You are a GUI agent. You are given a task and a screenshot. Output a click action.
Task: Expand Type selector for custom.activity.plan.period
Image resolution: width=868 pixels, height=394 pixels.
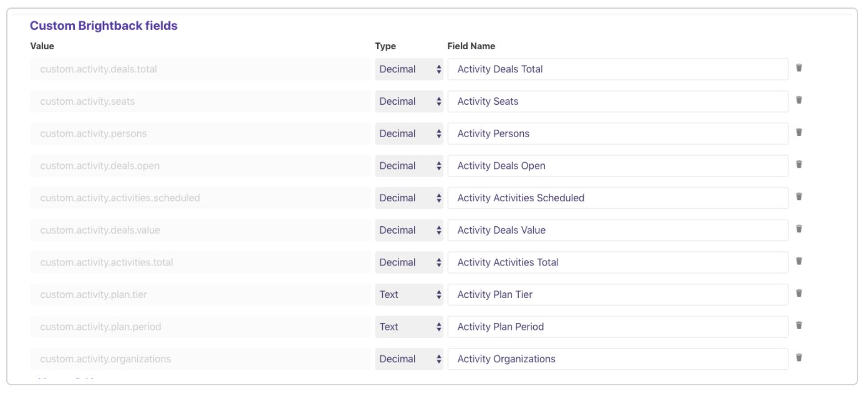point(408,327)
